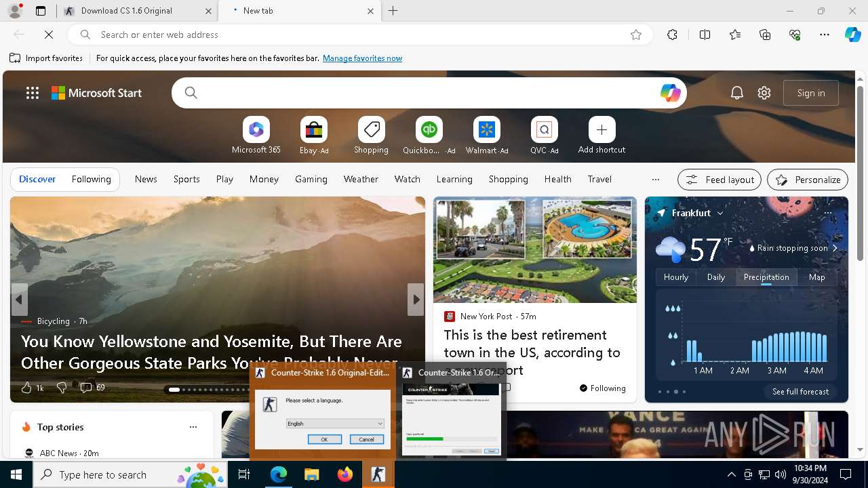Open the News category

tap(146, 180)
